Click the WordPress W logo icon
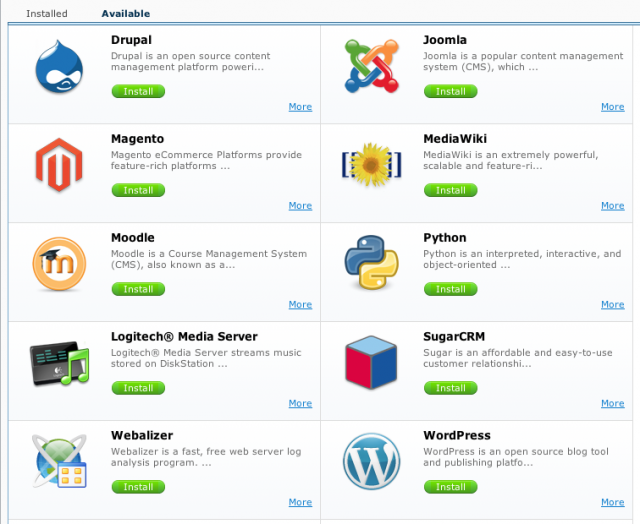640x524 pixels. 371,461
